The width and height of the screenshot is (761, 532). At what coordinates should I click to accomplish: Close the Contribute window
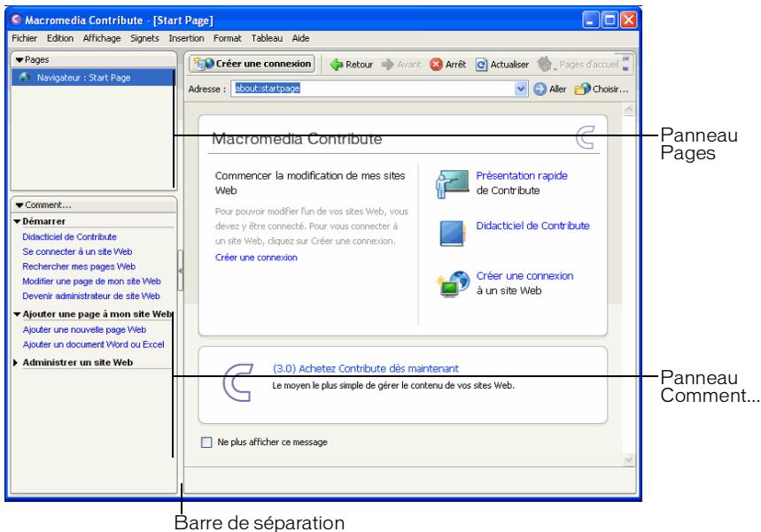[628, 19]
